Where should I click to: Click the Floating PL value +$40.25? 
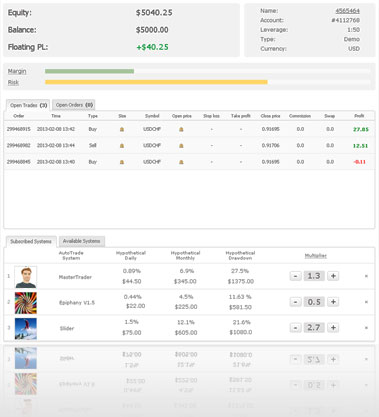tap(152, 47)
